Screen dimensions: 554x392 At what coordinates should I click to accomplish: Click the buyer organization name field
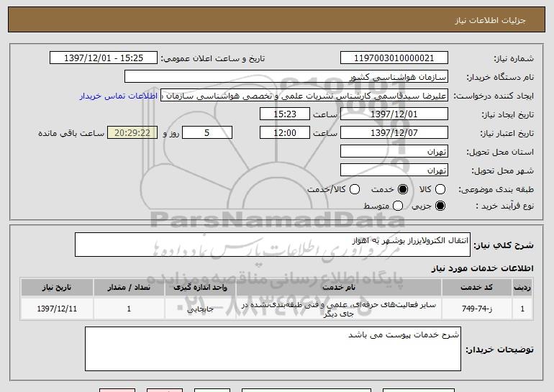[286, 77]
